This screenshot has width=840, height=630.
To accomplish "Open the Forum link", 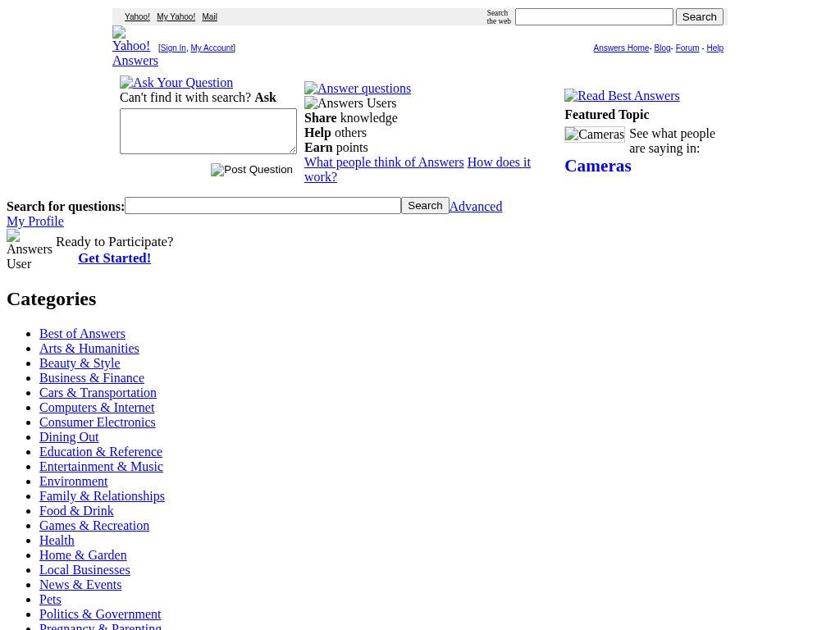I will (x=687, y=48).
